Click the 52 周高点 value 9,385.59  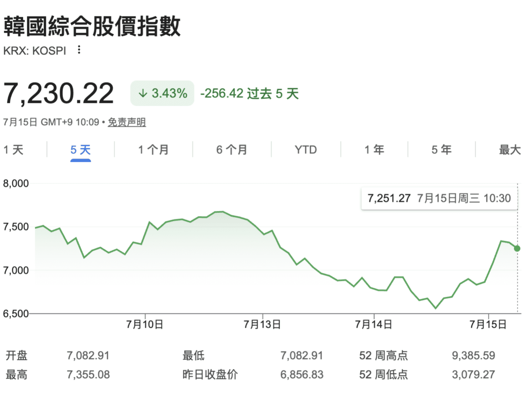(x=473, y=355)
